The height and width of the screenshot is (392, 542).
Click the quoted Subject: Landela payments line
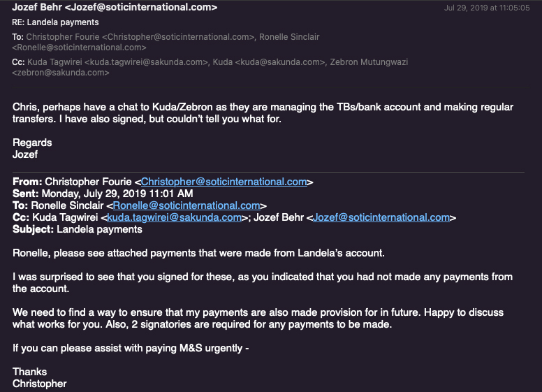pyautogui.click(x=78, y=229)
